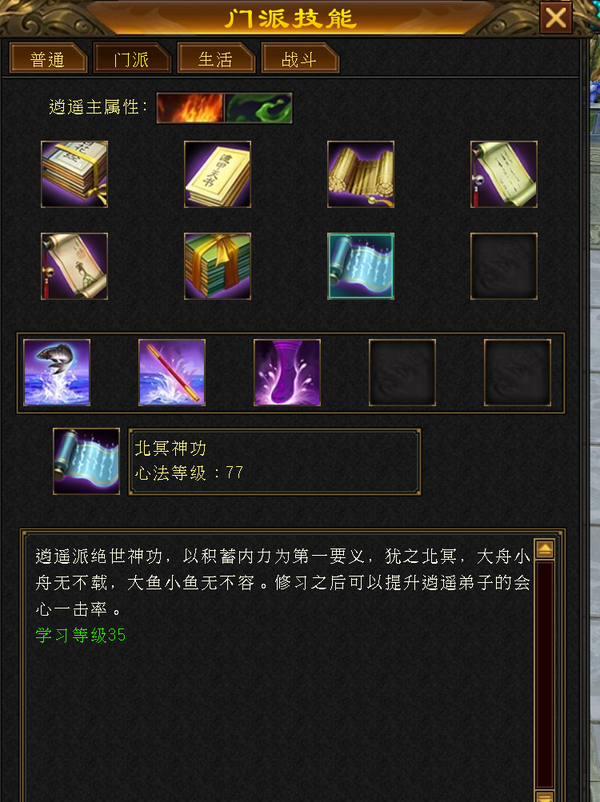Choose the paper scroll with red tassel
Viewport: 600px width, 802px height.
[504, 174]
